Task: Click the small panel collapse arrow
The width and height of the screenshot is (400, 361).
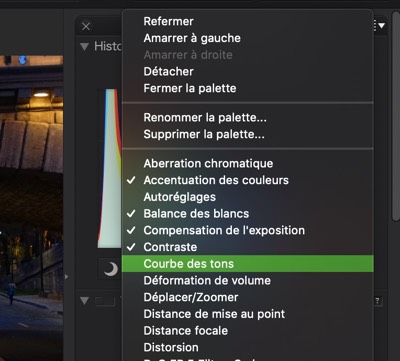Action: coord(67,277)
